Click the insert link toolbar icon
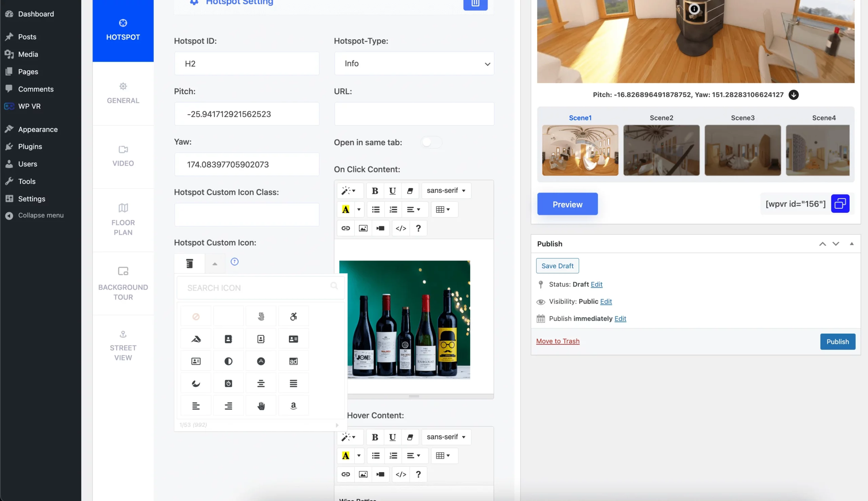868x501 pixels. [x=345, y=228]
